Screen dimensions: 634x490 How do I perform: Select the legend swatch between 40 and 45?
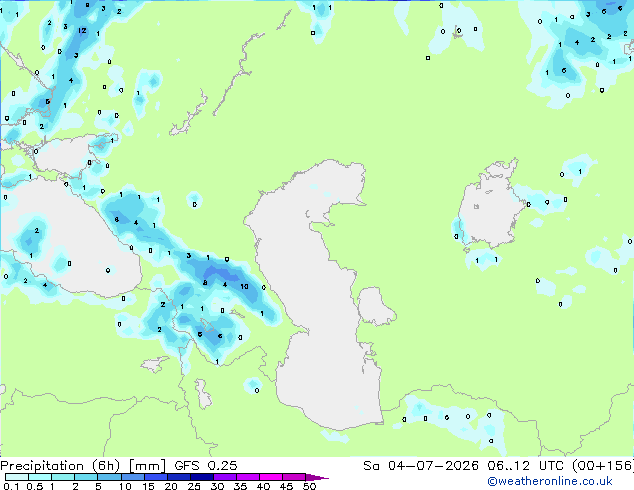(271, 477)
